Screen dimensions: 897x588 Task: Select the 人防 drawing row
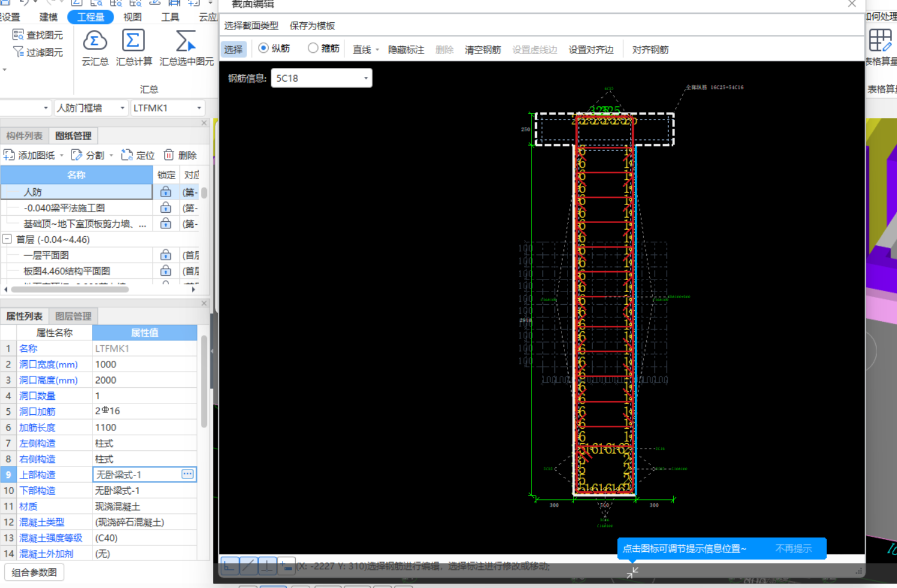point(77,192)
